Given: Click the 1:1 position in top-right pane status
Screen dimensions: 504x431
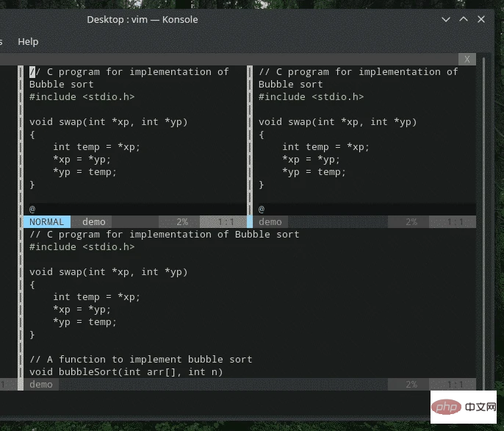Looking at the screenshot, I should 455,221.
